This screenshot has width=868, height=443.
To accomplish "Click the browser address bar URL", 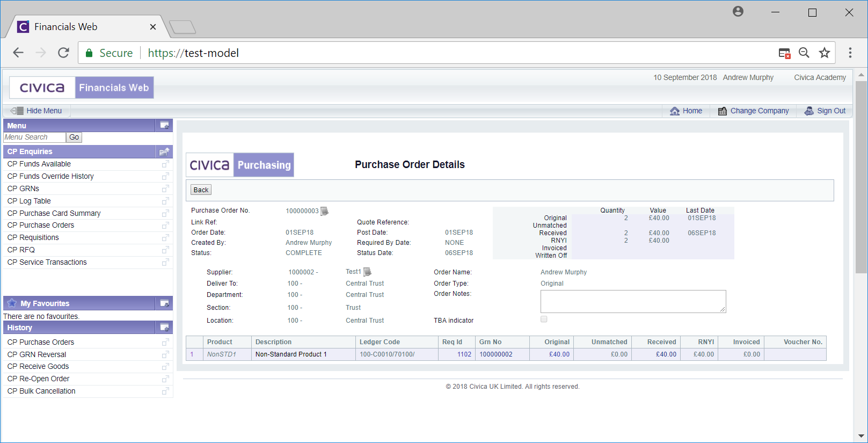I will pyautogui.click(x=193, y=53).
